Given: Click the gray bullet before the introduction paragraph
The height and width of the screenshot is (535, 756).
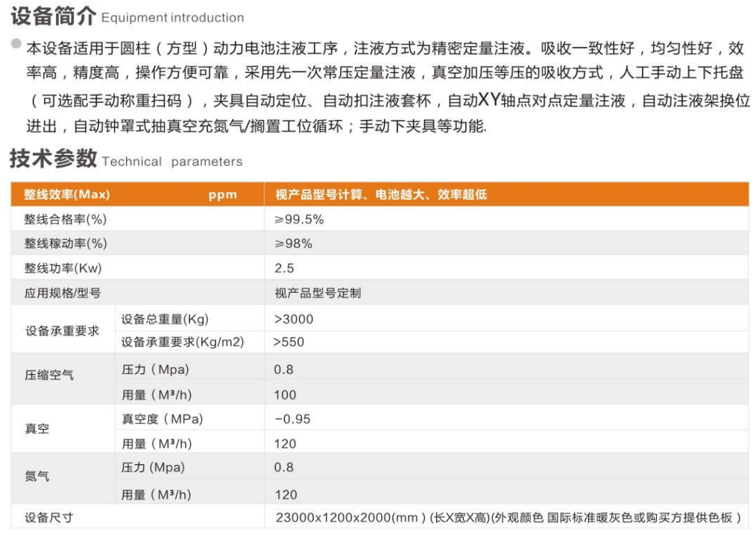Looking at the screenshot, I should point(16,44).
